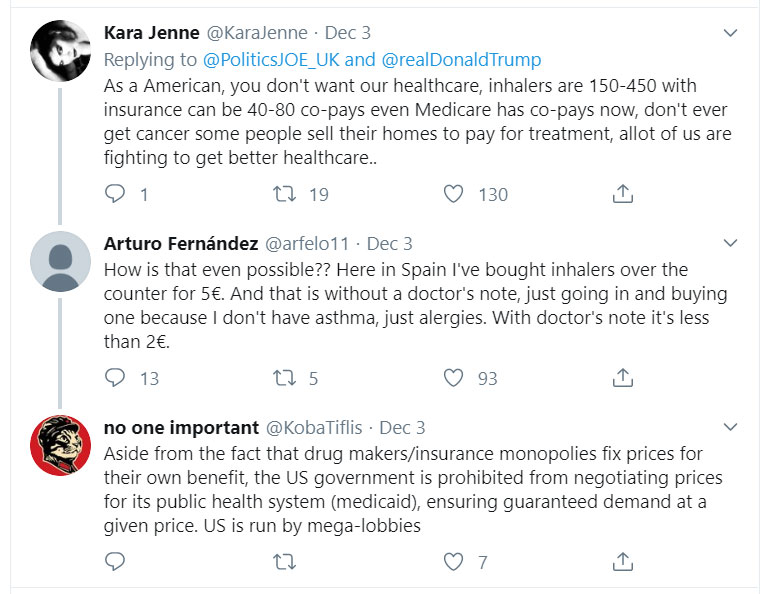Like the tweet from KobaTiflis

coord(454,562)
